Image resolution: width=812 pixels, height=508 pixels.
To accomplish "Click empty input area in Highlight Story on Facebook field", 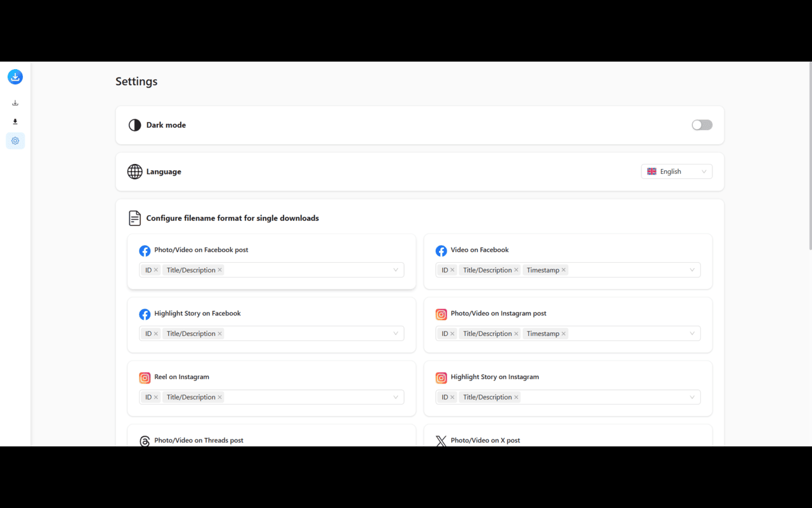I will [x=308, y=333].
